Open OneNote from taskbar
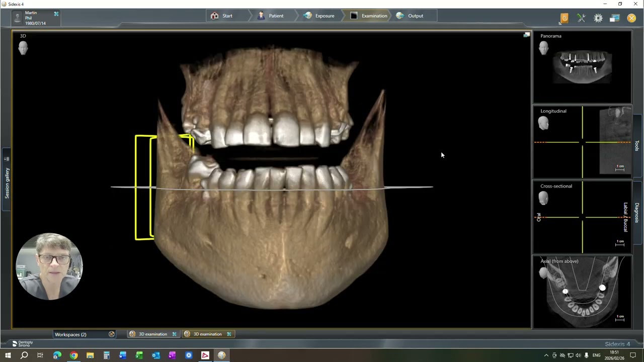644x362 pixels. (x=172, y=355)
